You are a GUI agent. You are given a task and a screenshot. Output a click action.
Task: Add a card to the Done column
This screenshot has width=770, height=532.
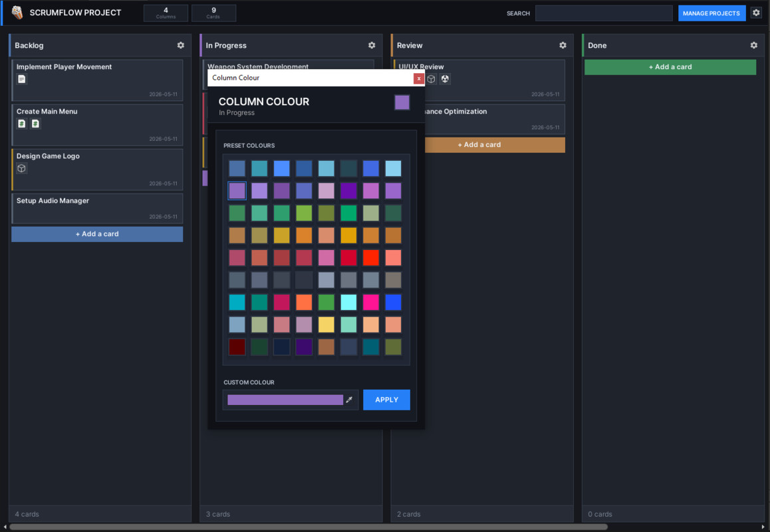pyautogui.click(x=670, y=66)
